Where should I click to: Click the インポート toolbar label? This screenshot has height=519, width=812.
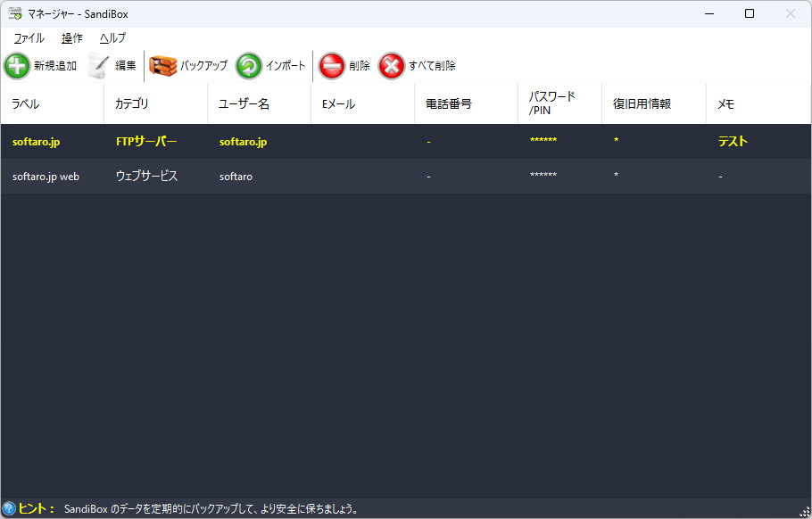pos(286,66)
